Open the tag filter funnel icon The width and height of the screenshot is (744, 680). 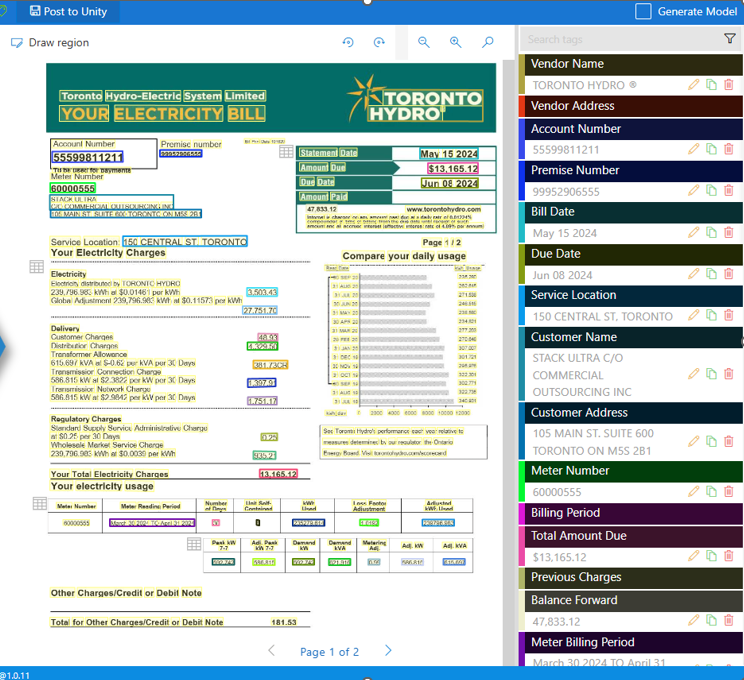point(730,38)
